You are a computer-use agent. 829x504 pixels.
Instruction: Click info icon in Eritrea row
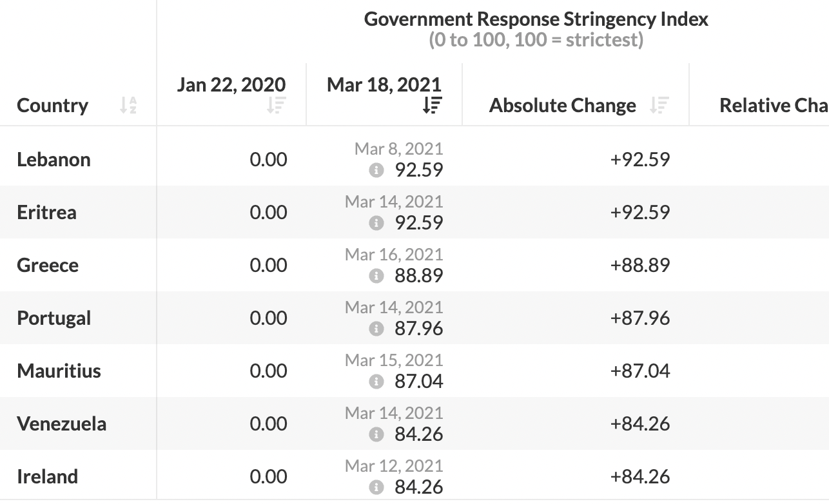376,223
